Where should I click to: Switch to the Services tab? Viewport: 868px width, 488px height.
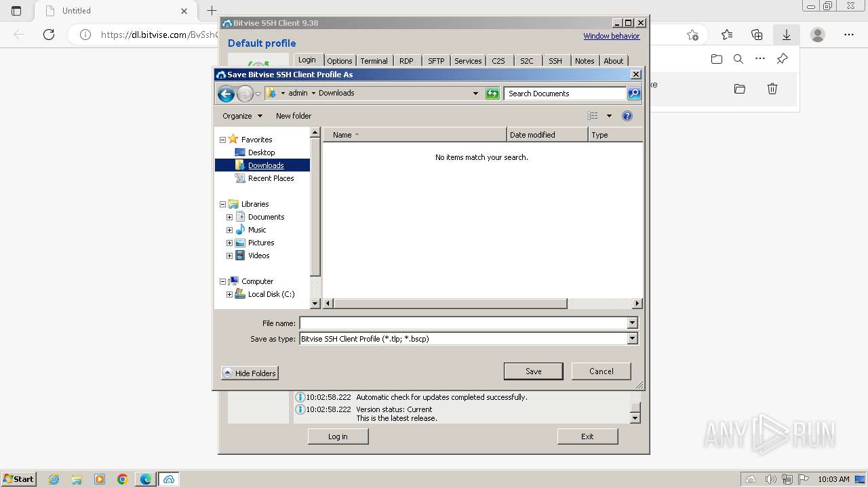point(468,61)
